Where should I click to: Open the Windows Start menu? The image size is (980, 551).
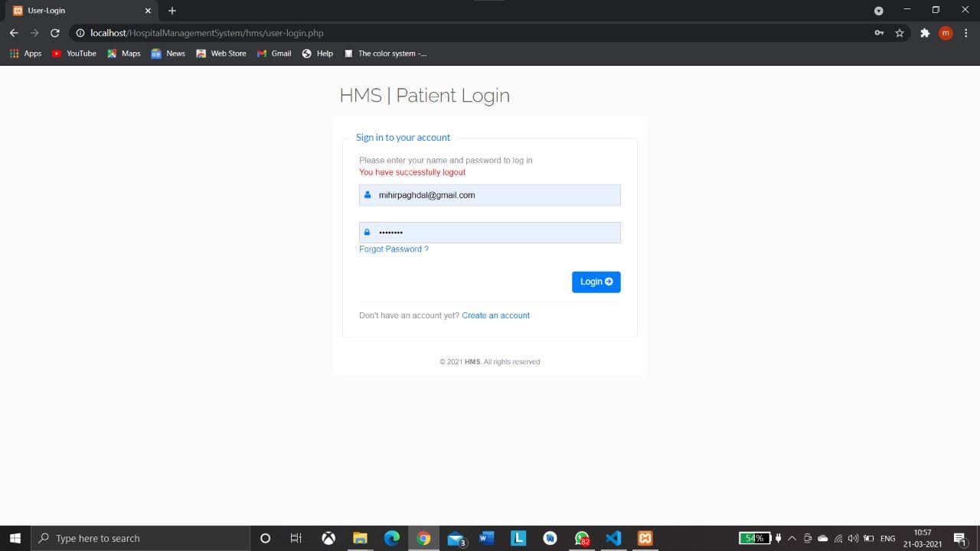(x=15, y=538)
